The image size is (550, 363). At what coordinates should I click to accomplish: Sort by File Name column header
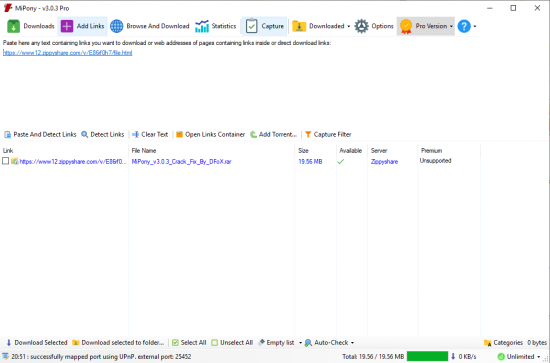144,151
